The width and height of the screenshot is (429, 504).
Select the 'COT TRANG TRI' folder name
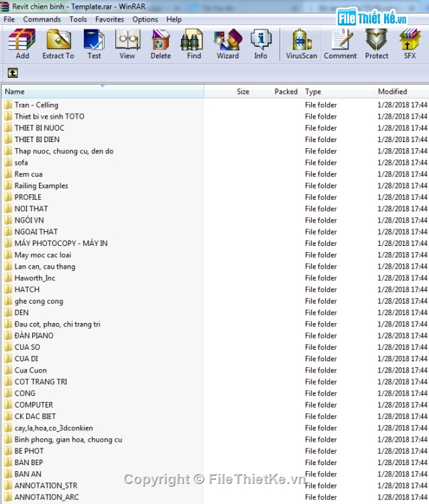point(41,381)
